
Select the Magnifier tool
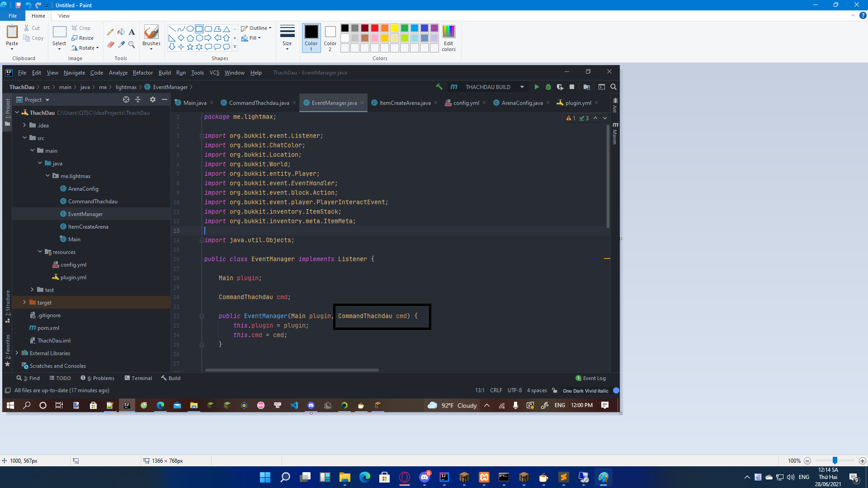pyautogui.click(x=132, y=44)
